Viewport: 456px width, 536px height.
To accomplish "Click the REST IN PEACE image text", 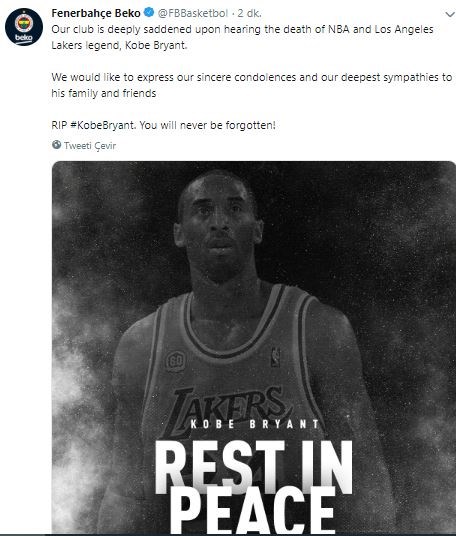I will [254, 487].
